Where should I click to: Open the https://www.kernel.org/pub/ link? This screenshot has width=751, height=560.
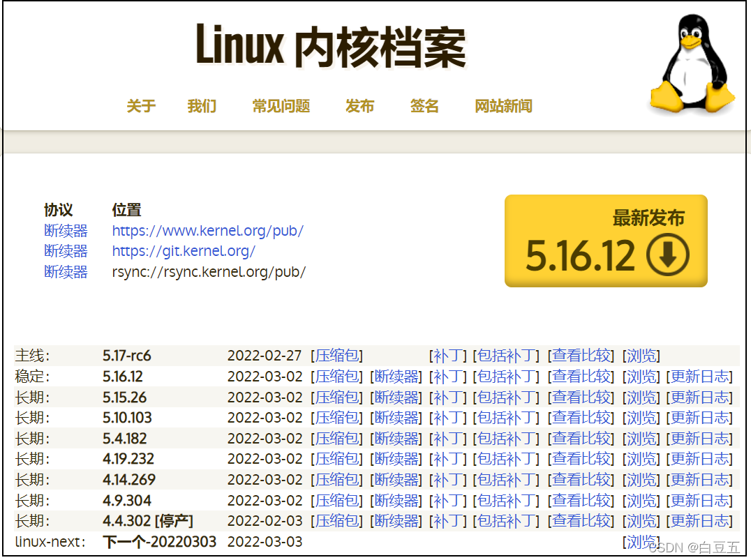coord(208,231)
